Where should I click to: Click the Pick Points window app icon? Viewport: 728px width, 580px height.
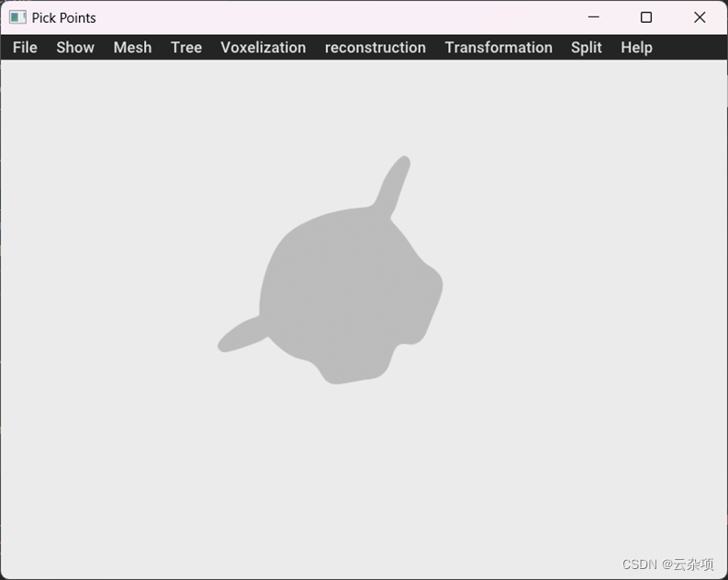17,17
